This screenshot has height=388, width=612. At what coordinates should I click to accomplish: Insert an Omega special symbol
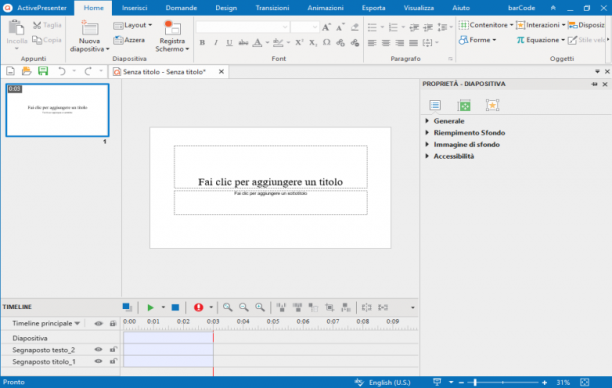click(327, 43)
